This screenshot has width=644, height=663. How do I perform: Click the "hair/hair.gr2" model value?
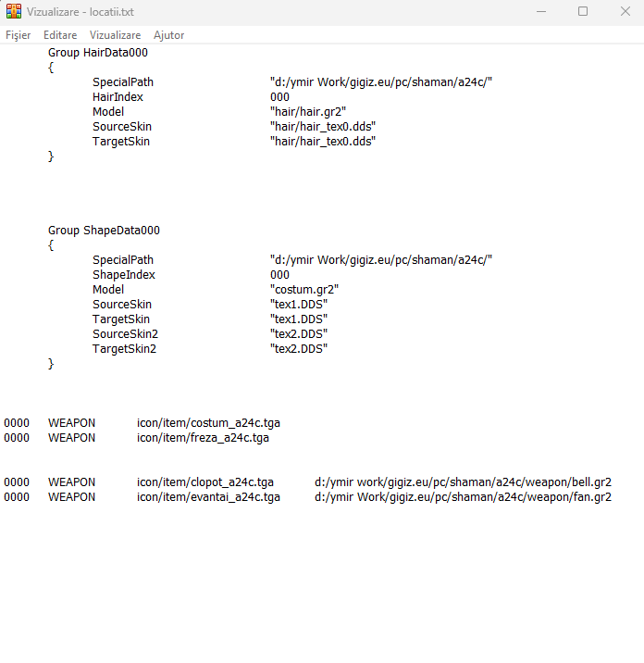pos(308,112)
